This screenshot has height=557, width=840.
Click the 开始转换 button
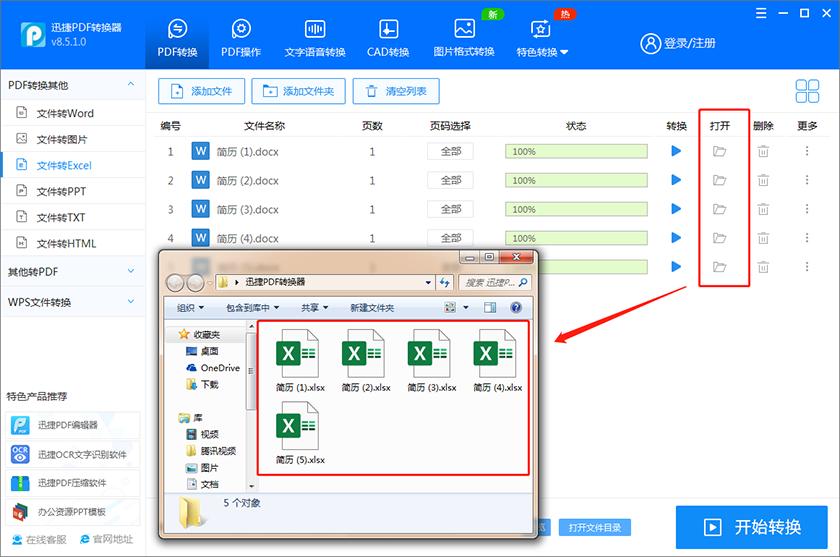tap(752, 527)
